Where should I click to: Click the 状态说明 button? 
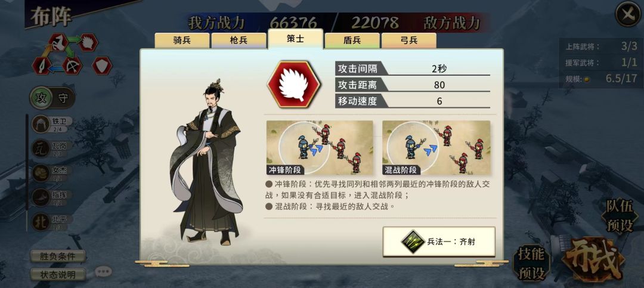pos(58,275)
